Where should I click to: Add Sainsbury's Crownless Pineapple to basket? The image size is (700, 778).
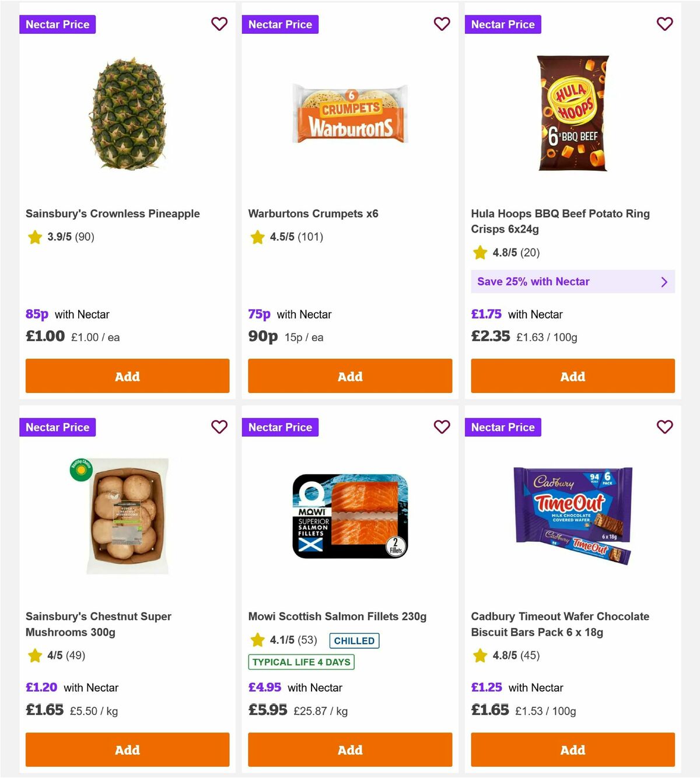[127, 376]
